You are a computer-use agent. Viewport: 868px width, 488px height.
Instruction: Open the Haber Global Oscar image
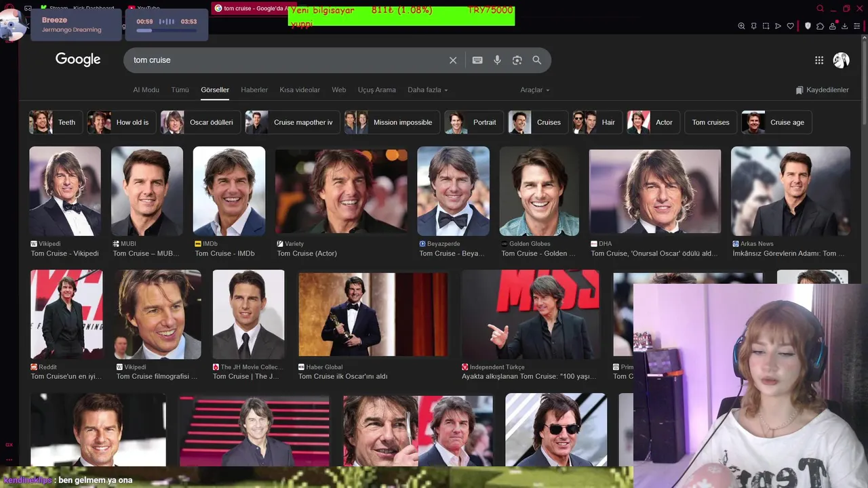[x=373, y=314]
